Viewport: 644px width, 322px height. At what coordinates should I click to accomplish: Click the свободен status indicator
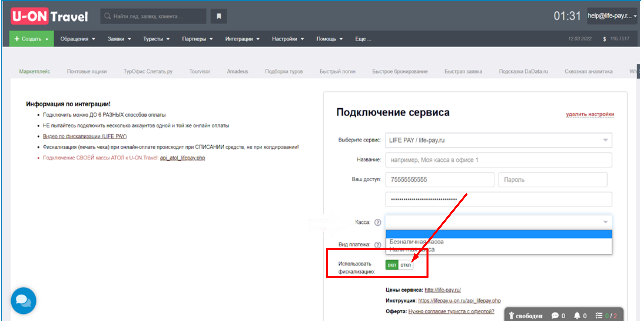tap(526, 316)
